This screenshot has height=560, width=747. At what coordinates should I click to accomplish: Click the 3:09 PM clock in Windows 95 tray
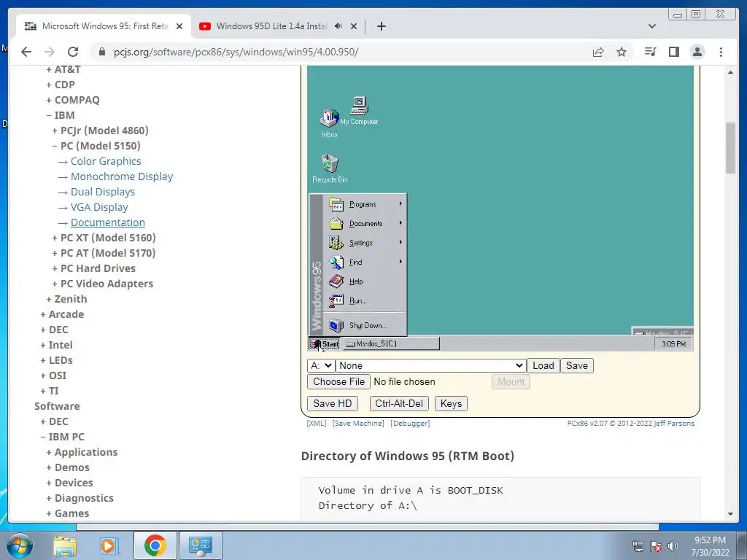click(673, 344)
